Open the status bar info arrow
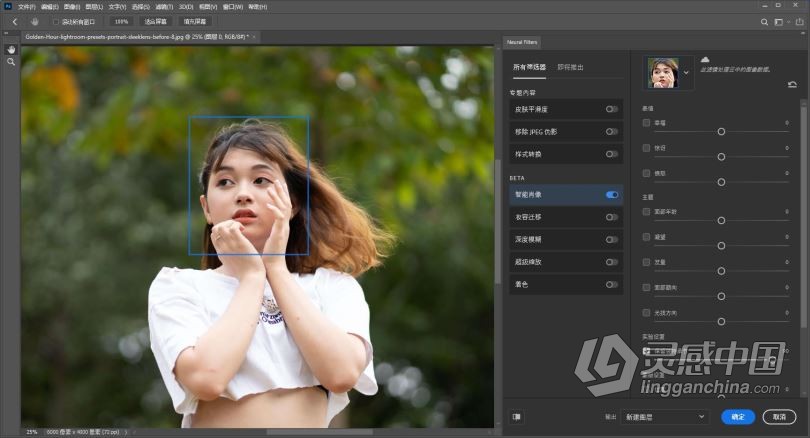 click(x=126, y=432)
